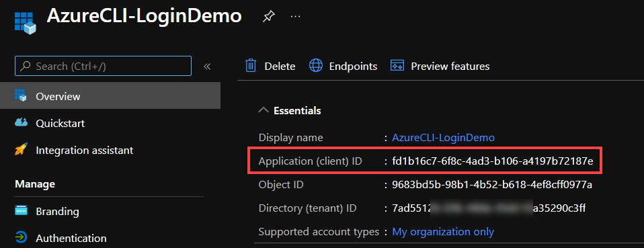Click the app registration icon beside the title
Viewport: 644px width, 248px height.
[25, 23]
